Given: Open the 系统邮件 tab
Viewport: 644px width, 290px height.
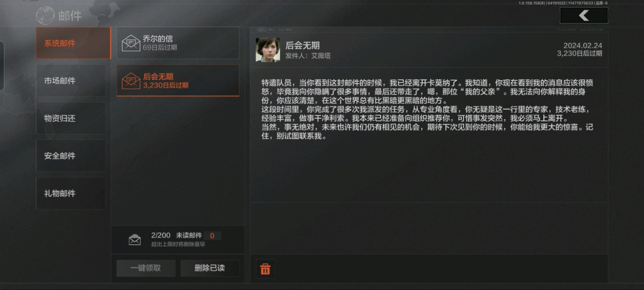Looking at the screenshot, I should coord(73,43).
